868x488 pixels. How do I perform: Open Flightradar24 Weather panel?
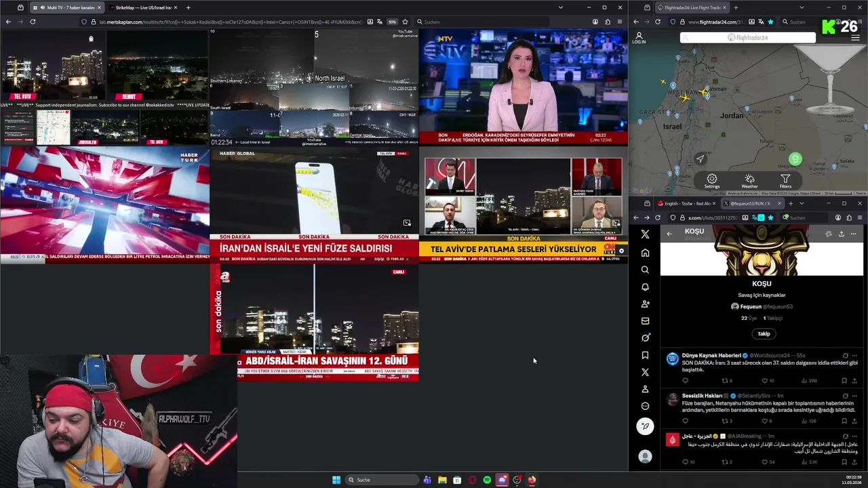click(749, 182)
